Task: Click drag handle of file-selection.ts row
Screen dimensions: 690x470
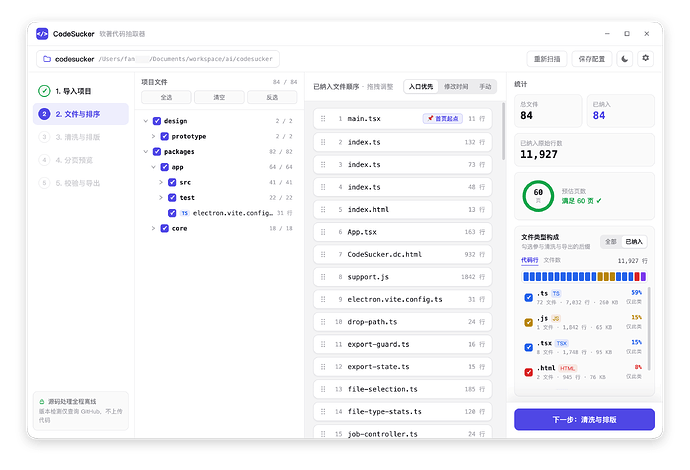Action: pyautogui.click(x=323, y=389)
